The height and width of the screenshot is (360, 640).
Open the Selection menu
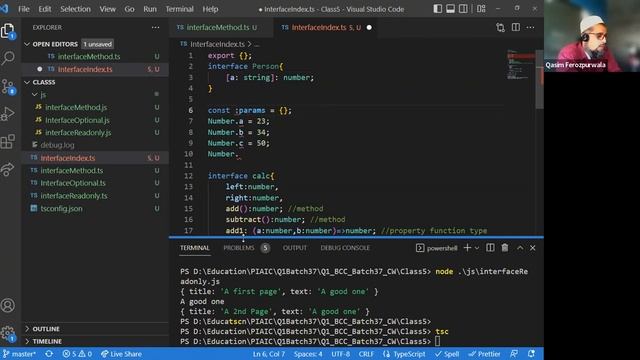pyautogui.click(x=76, y=9)
